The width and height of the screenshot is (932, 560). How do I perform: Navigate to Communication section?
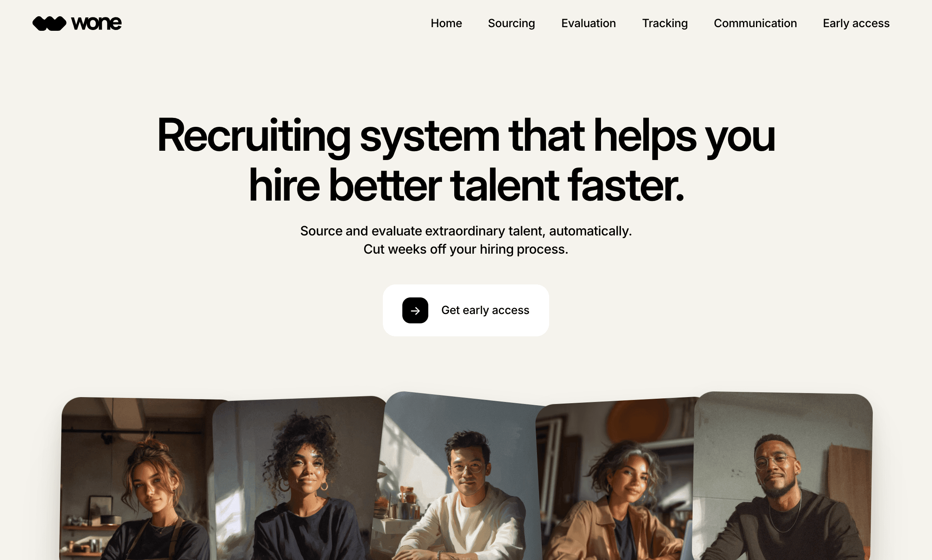pos(755,24)
